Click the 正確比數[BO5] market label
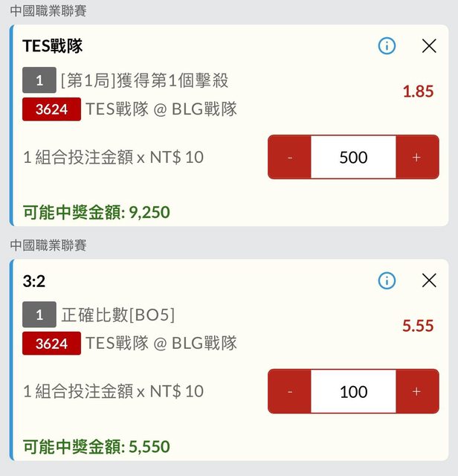This screenshot has height=476, width=458. pyautogui.click(x=118, y=315)
